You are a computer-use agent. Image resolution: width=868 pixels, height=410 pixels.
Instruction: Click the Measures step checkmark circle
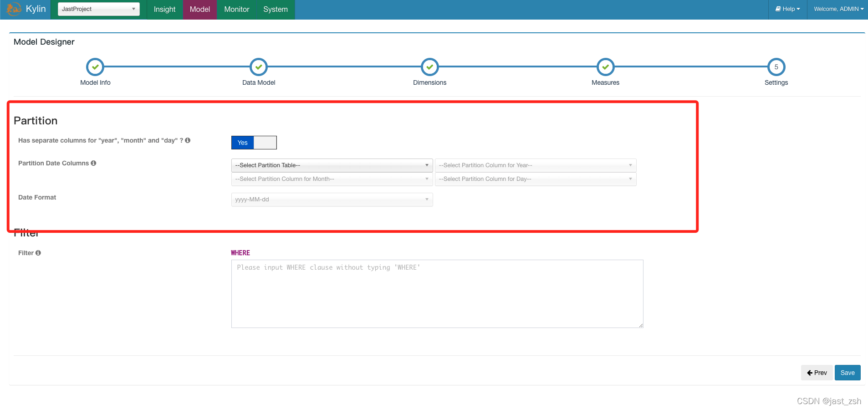click(x=606, y=67)
